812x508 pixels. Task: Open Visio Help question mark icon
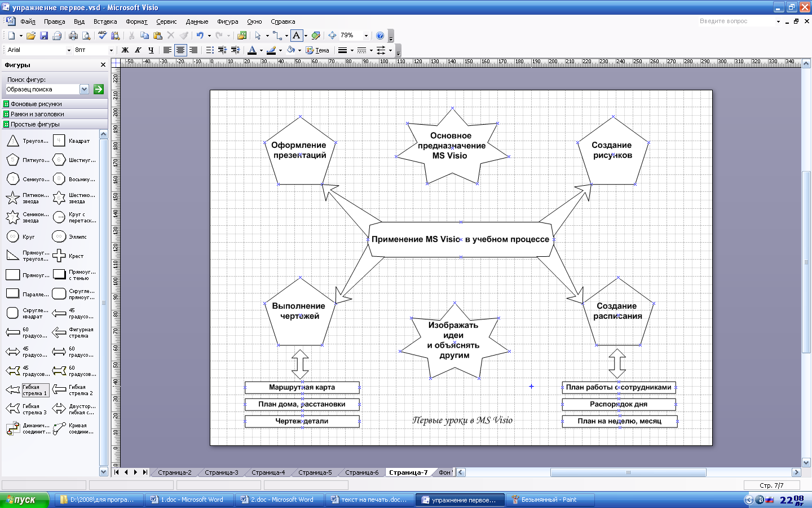click(x=380, y=36)
